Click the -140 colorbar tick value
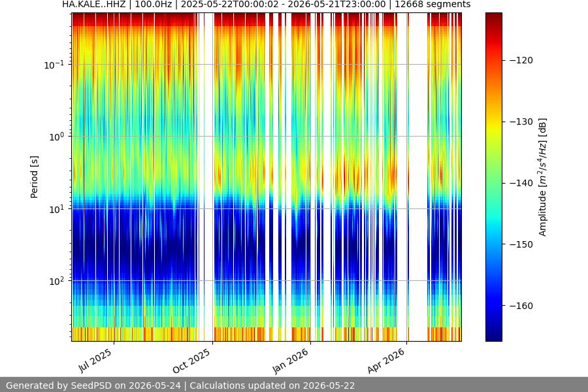Viewport: 588px width, 392px height. (x=521, y=183)
